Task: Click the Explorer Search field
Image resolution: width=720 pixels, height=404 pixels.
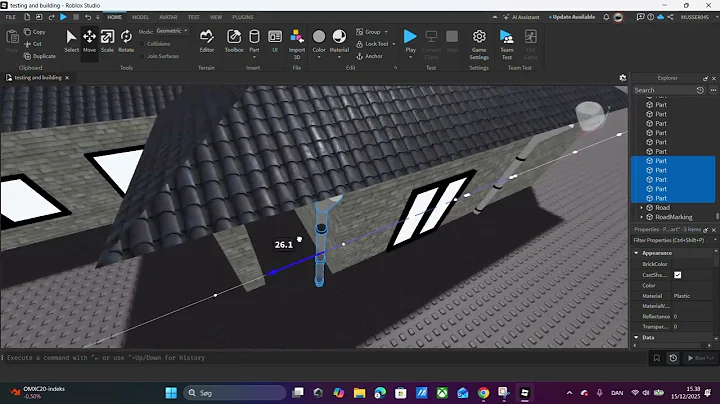Action: (x=664, y=90)
